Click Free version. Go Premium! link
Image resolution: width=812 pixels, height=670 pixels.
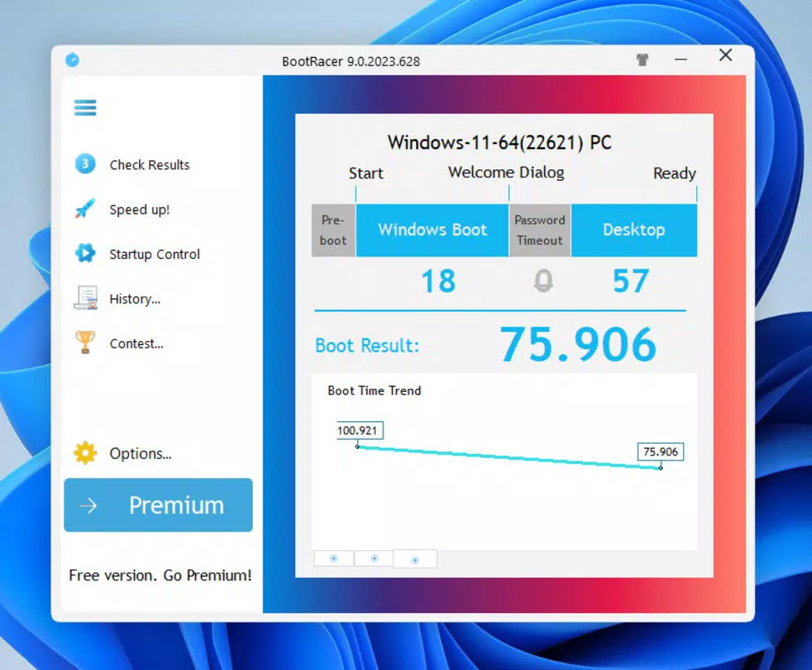(160, 575)
